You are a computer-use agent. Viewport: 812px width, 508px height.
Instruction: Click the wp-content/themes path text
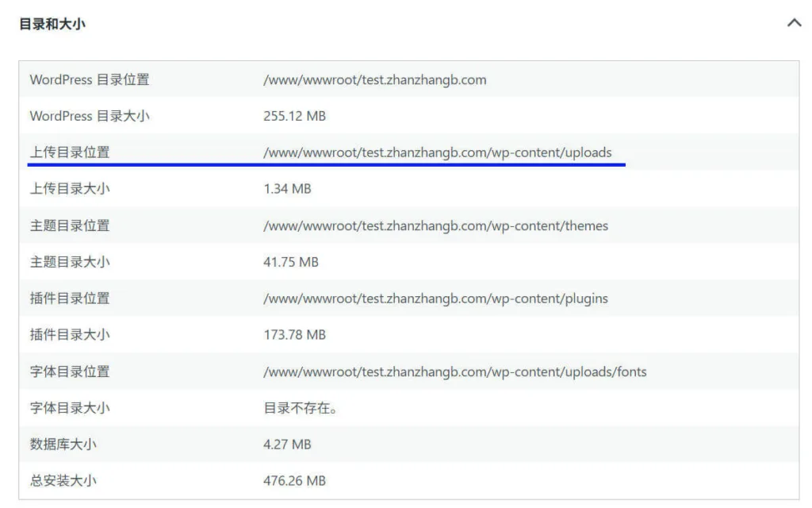pos(436,225)
